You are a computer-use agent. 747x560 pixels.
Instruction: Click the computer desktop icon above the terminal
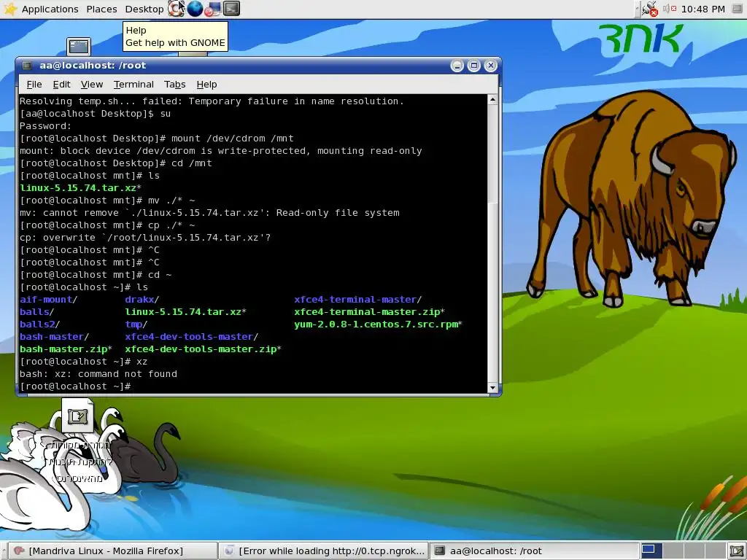(x=79, y=47)
